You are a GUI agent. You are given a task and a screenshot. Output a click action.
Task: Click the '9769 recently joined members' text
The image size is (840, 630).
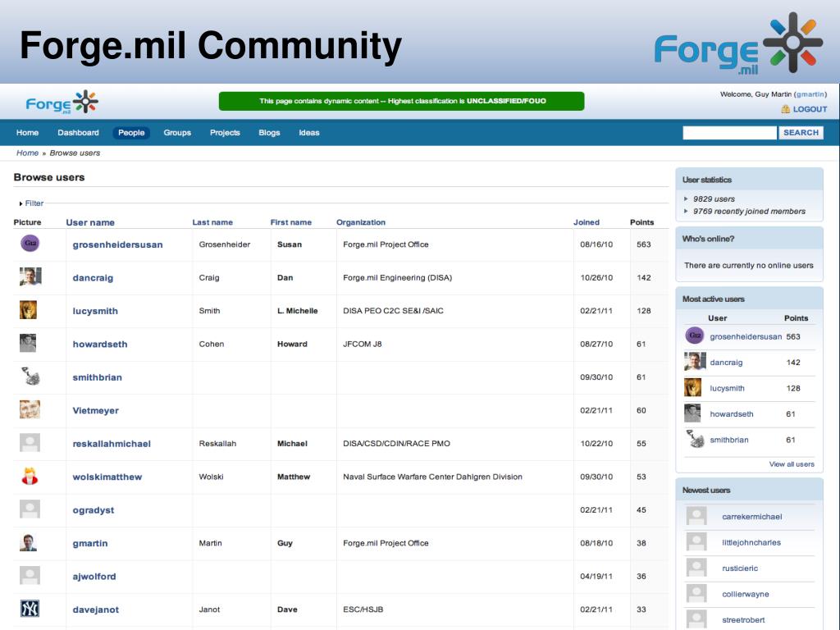749,211
